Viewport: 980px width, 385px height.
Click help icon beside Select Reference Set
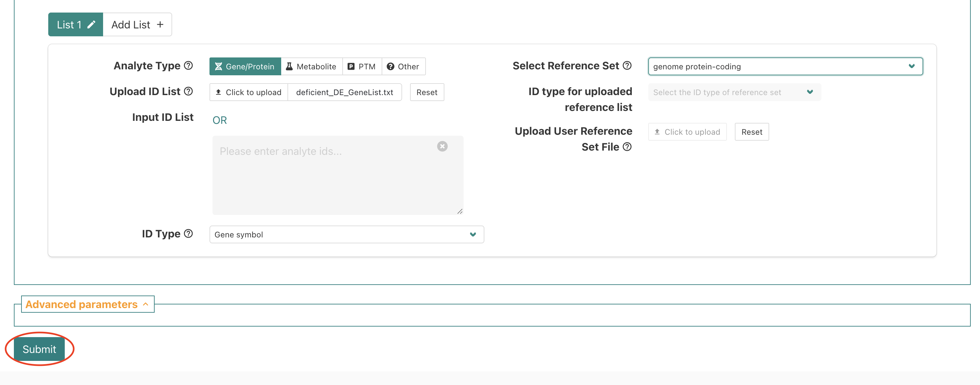point(627,65)
